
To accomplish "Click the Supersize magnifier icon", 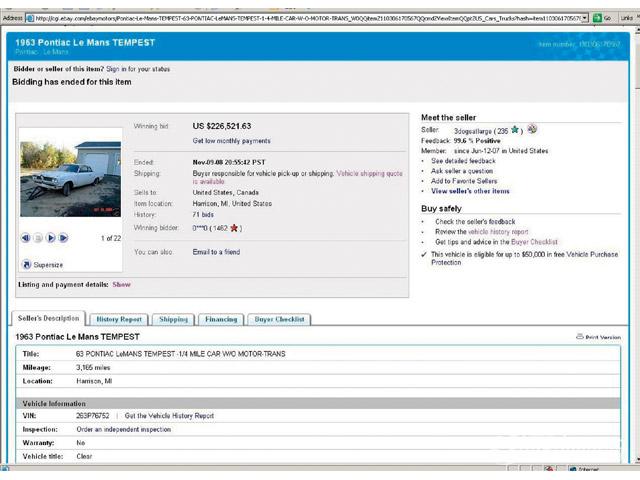I will click(27, 264).
